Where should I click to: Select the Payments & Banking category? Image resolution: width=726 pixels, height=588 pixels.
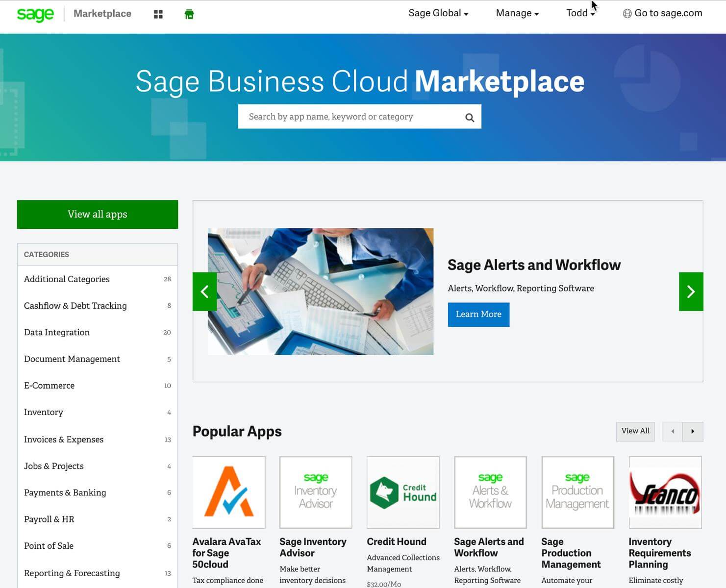(x=65, y=492)
